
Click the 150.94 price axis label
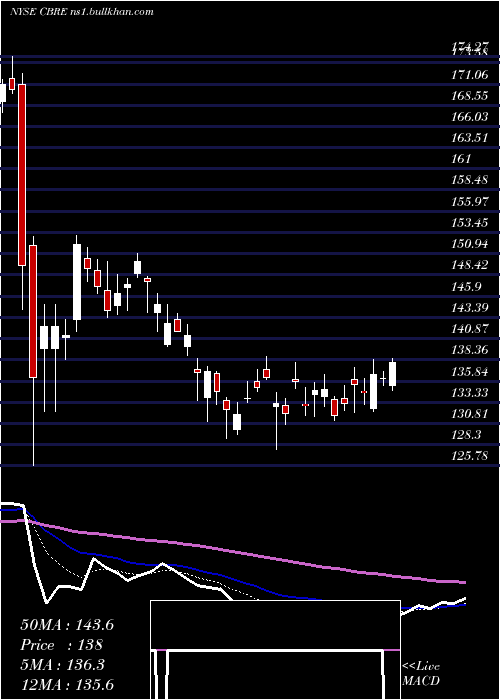pyautogui.click(x=470, y=244)
